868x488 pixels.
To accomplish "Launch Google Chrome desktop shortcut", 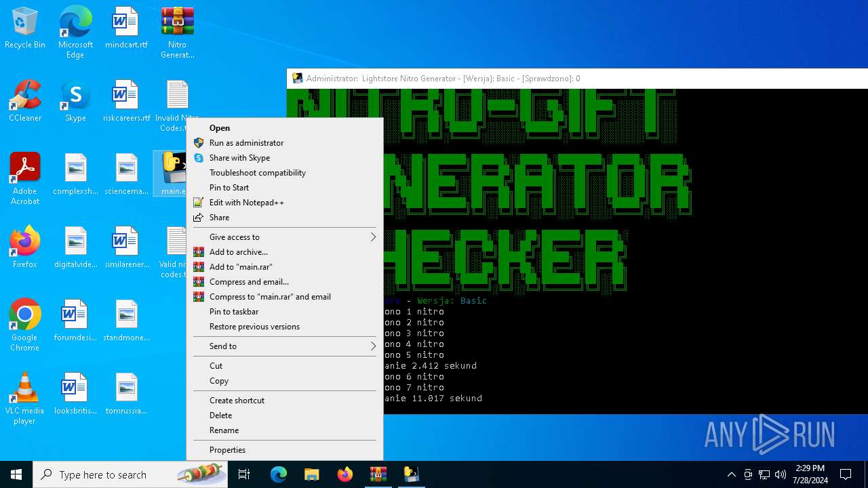I will tap(25, 325).
